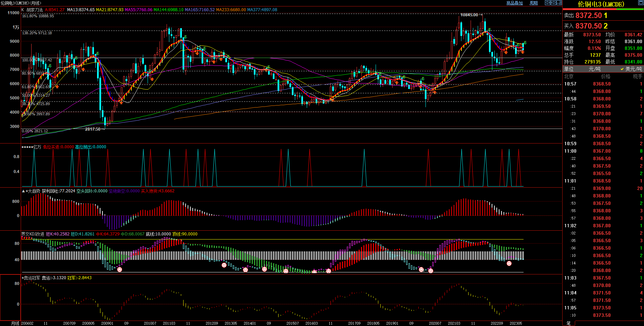Click the red-green buy/sell ratio bar
Viewport: 644px width, 326px height.
coord(603,9)
